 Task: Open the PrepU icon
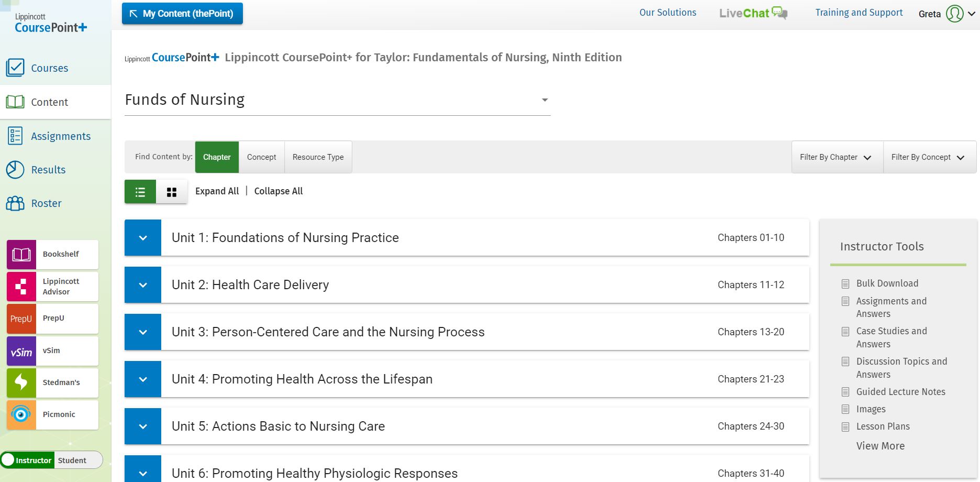click(x=21, y=319)
